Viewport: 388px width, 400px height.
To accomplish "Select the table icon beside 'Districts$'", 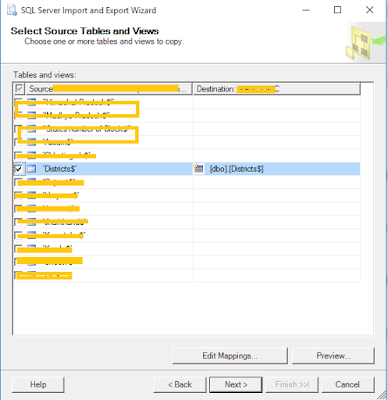I will tap(32, 169).
